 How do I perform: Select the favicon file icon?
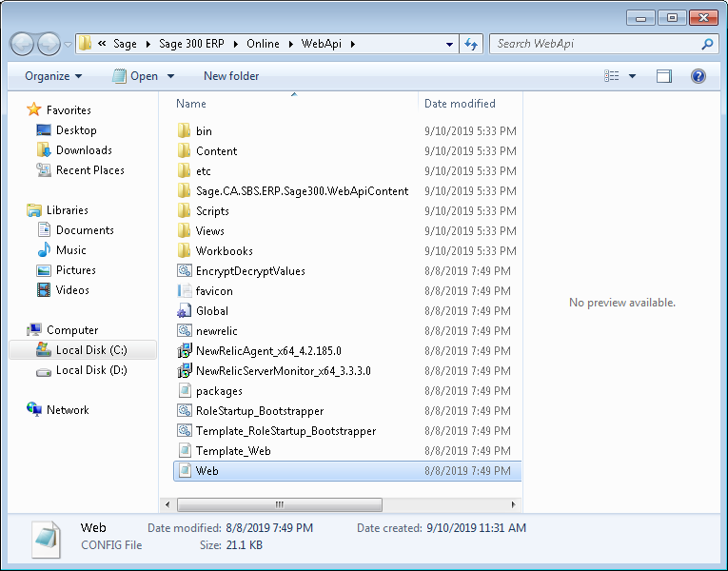tap(185, 290)
